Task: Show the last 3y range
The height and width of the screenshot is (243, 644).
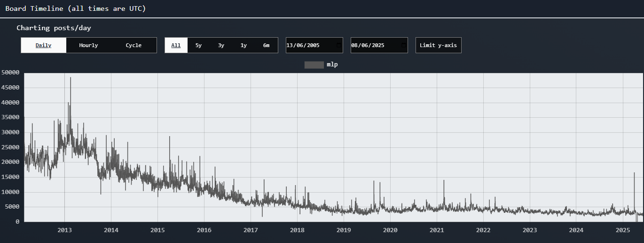Action: click(x=221, y=45)
